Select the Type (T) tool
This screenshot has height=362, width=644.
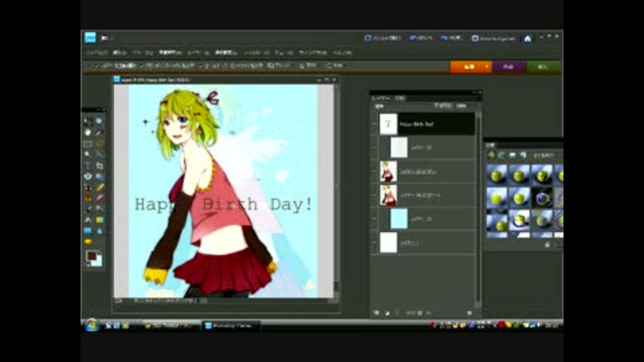[87, 166]
